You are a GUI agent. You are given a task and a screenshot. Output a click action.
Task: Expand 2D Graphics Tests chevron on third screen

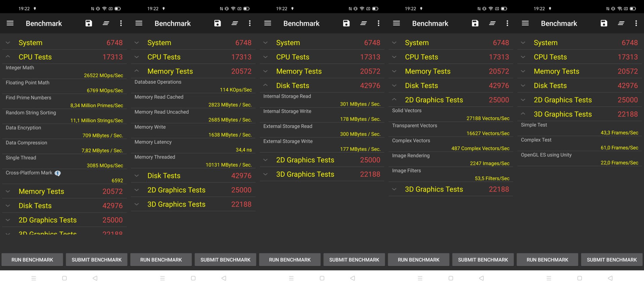click(265, 160)
